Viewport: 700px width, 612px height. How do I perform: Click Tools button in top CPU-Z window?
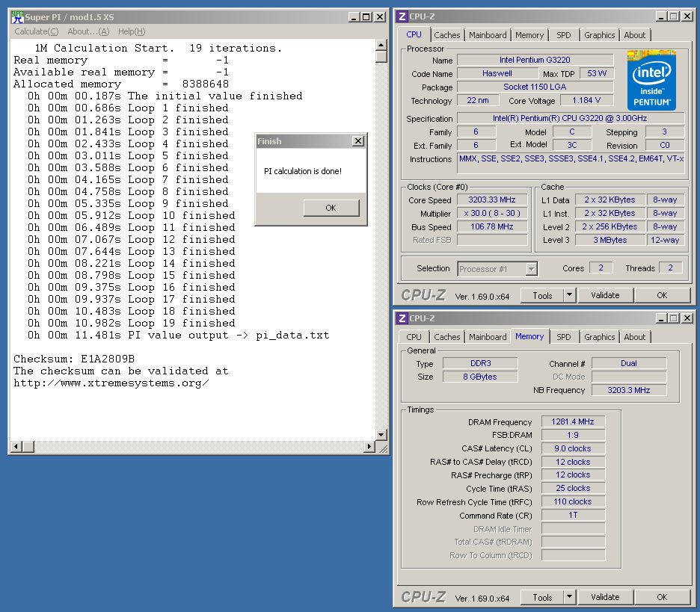pos(542,295)
